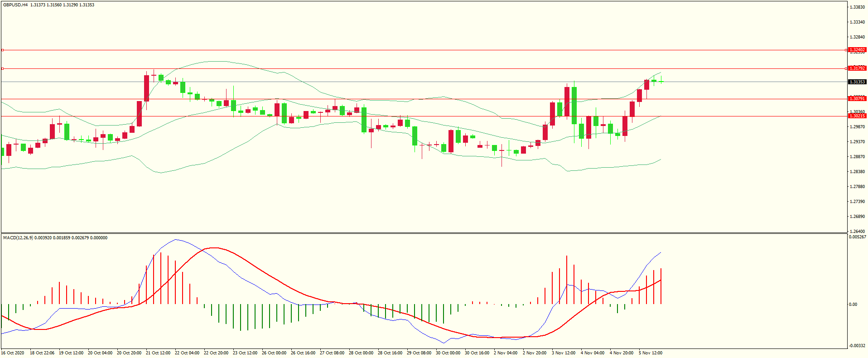Click the 5 Nov 12:00 time label
Image resolution: width=868 pixels, height=358 pixels.
click(x=651, y=353)
